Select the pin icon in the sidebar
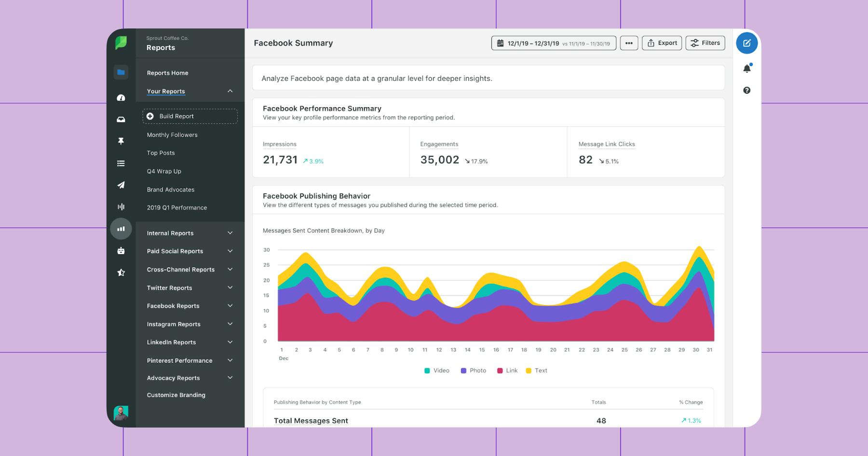This screenshot has width=868, height=456. point(121,141)
